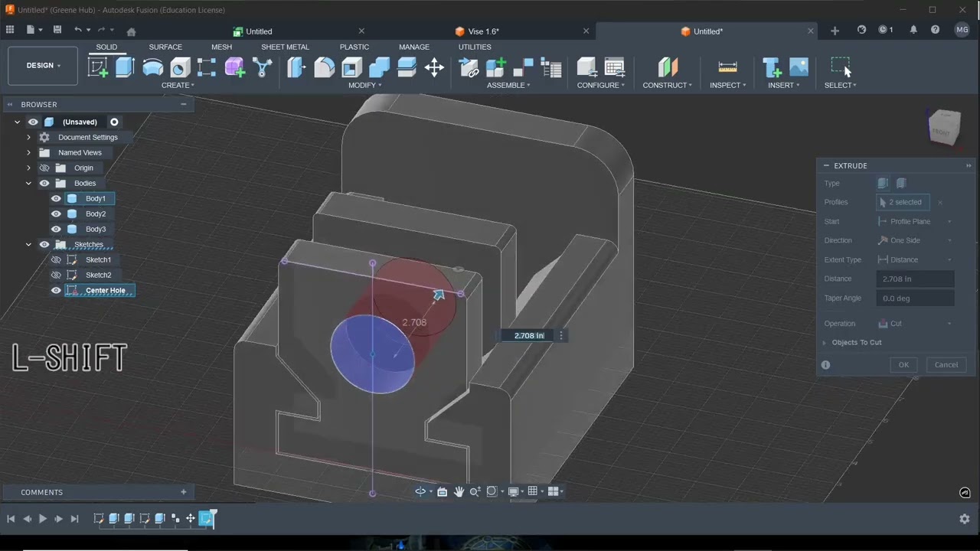This screenshot has height=551, width=980.
Task: Click the Measure ruler icon in Inspect
Action: pyautogui.click(x=727, y=67)
